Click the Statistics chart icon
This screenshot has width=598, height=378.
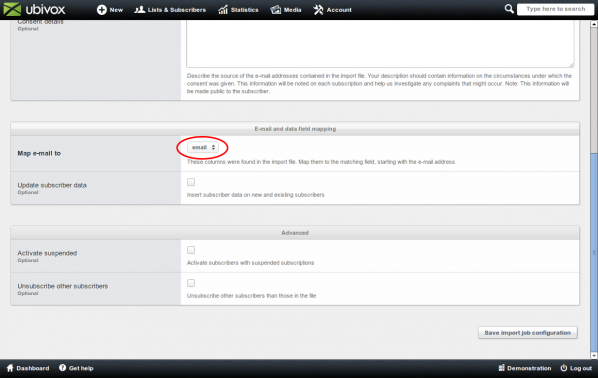[223, 10]
